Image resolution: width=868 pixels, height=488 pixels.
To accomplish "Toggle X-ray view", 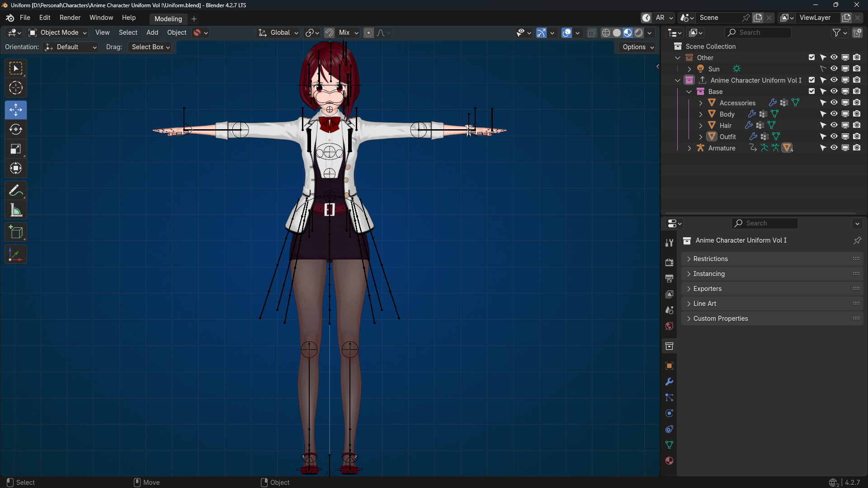I will 591,33.
